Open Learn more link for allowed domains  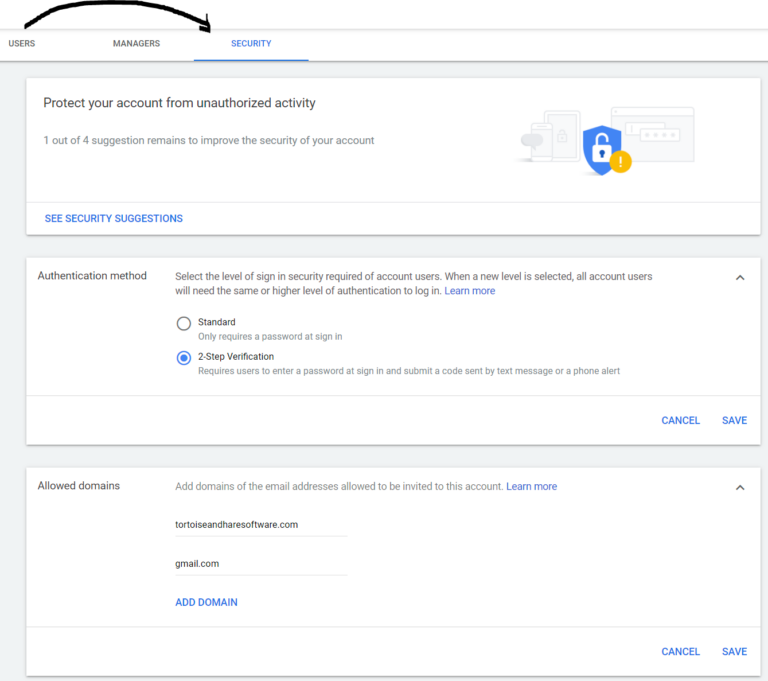531,486
